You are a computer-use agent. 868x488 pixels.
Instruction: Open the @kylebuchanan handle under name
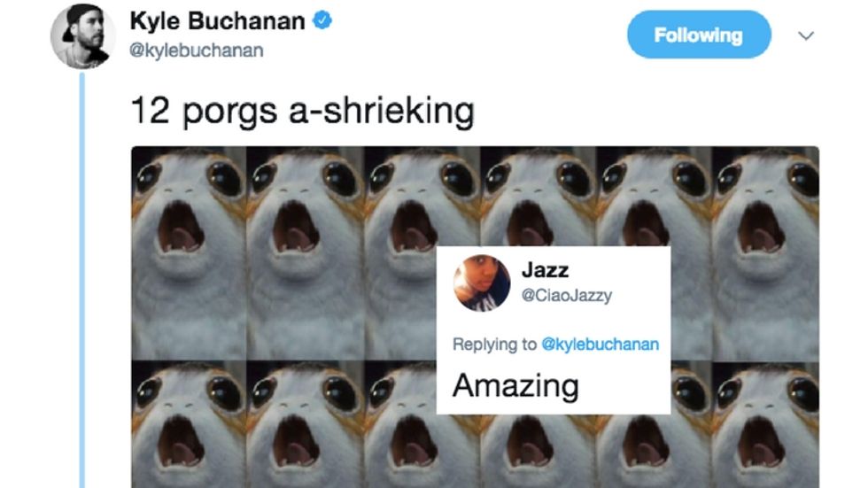(196, 50)
